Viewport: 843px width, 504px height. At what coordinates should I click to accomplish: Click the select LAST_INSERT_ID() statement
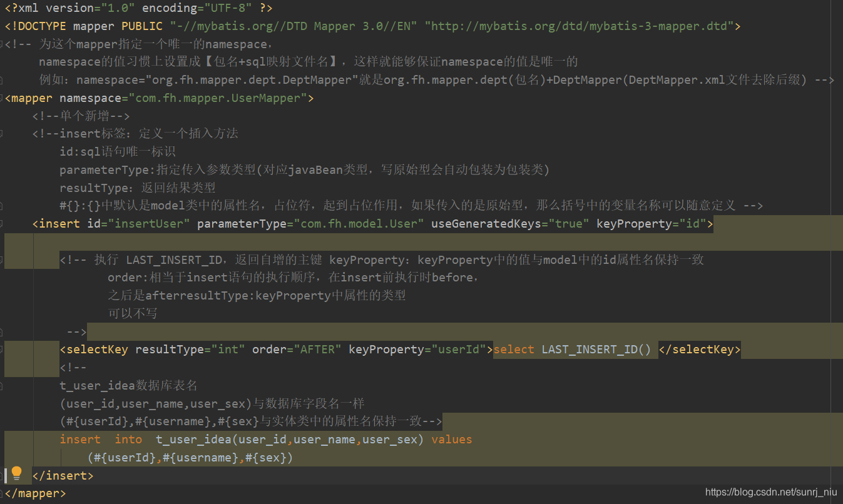click(572, 350)
